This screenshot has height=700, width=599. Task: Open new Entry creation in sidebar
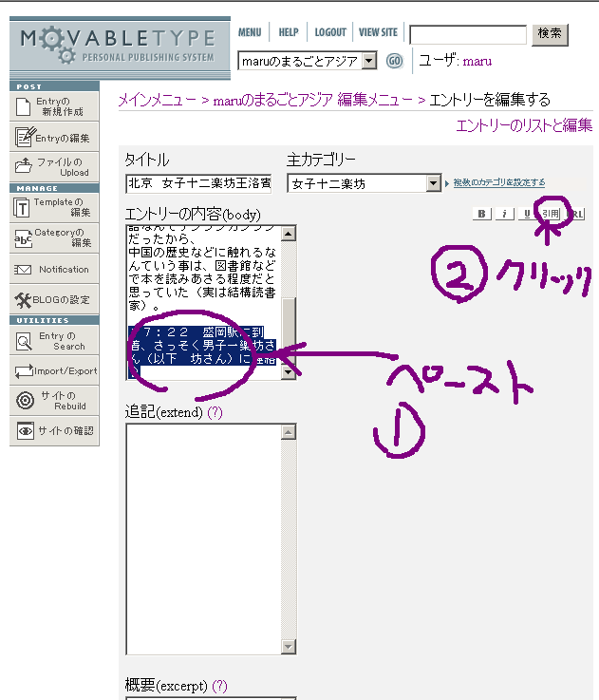pos(54,106)
